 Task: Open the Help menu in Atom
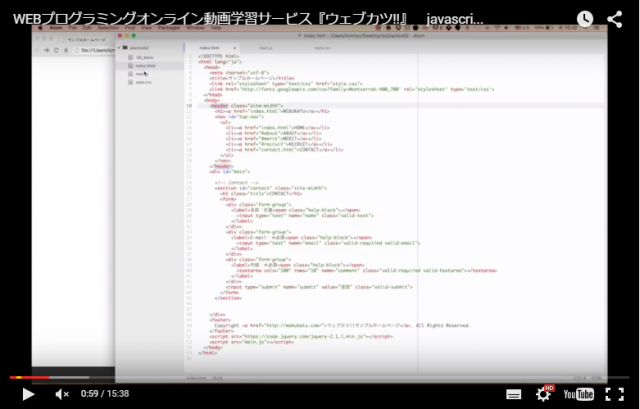click(x=216, y=28)
